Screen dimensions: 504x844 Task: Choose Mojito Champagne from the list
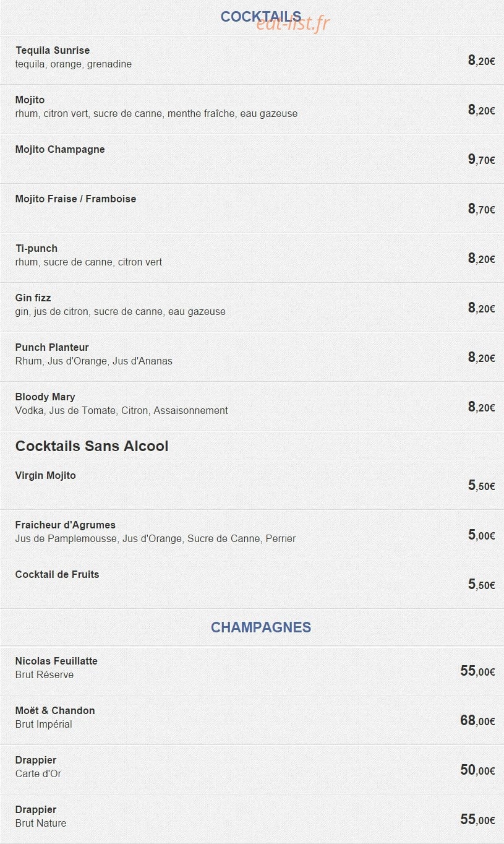pos(252,159)
